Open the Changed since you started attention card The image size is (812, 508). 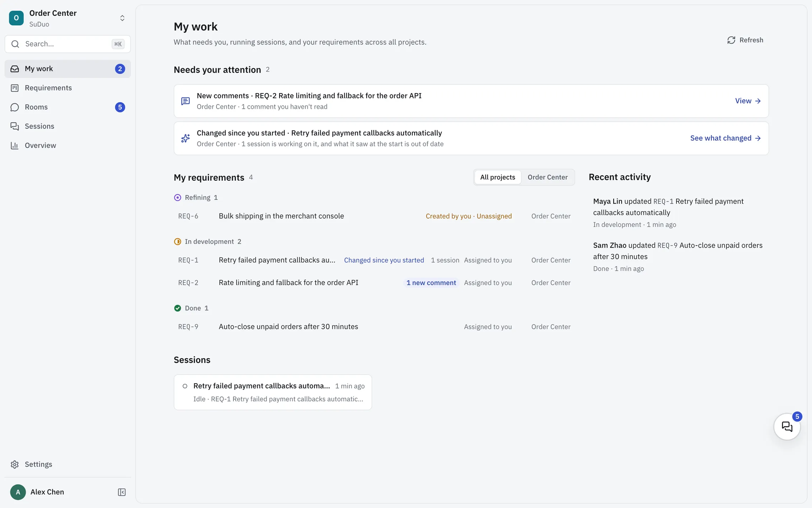pos(471,138)
